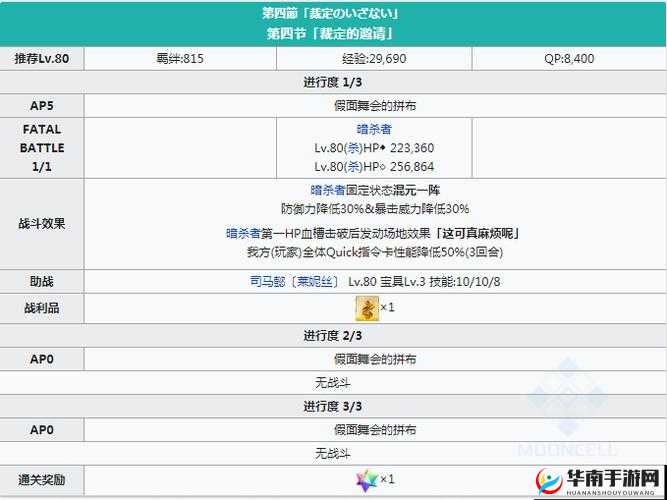Click the 推荐Lv.80 cell
Viewport: 667px width, 500px height.
tap(42, 58)
